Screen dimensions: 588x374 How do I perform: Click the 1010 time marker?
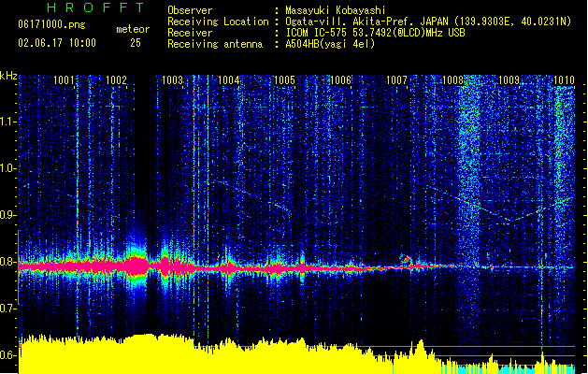564,79
